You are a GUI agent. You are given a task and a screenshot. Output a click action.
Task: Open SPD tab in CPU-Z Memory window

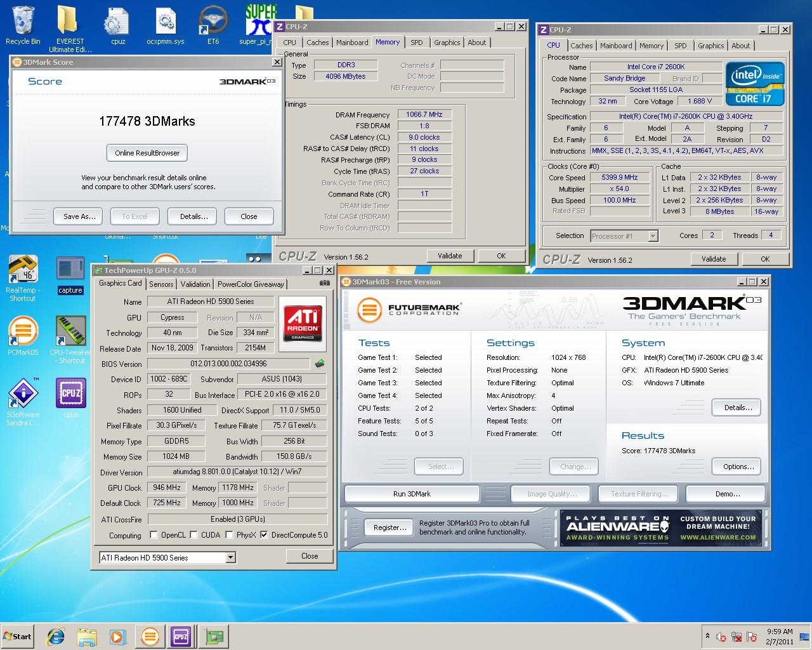point(416,43)
